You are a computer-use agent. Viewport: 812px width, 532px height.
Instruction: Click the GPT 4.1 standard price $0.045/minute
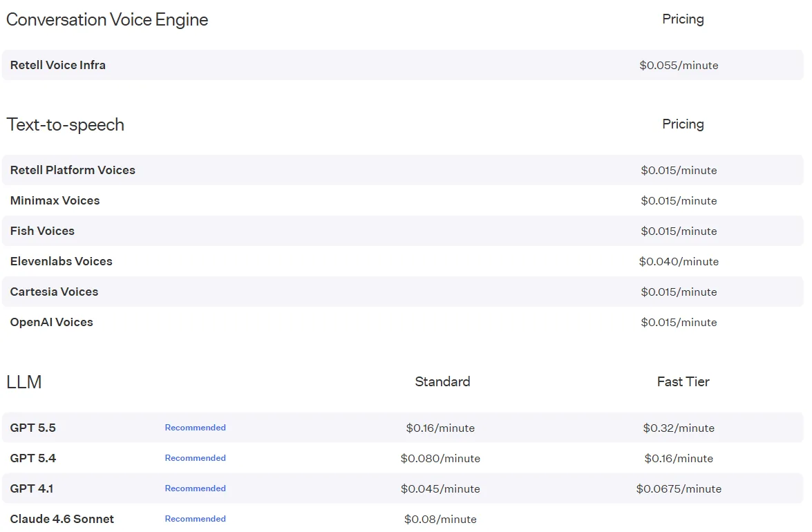click(440, 489)
